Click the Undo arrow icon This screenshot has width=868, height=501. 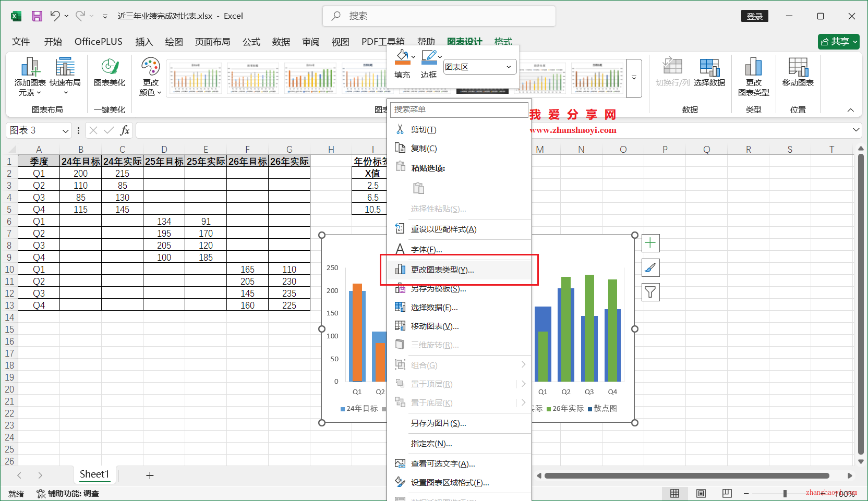(55, 16)
